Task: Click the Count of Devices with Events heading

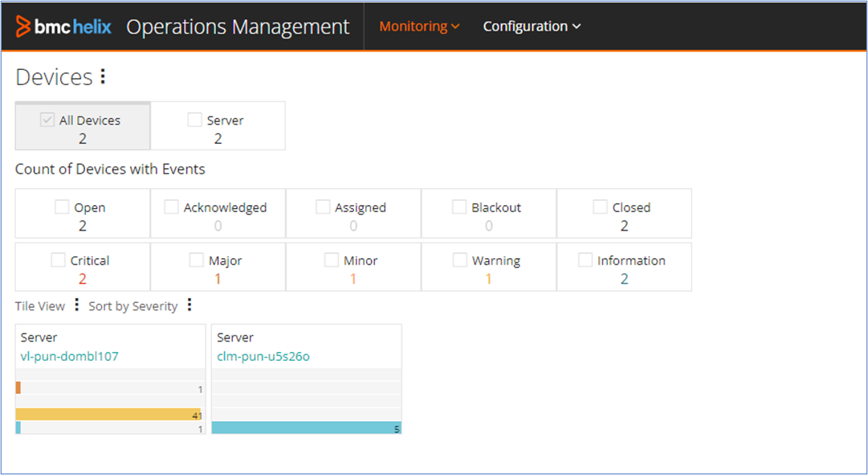Action: pyautogui.click(x=110, y=169)
